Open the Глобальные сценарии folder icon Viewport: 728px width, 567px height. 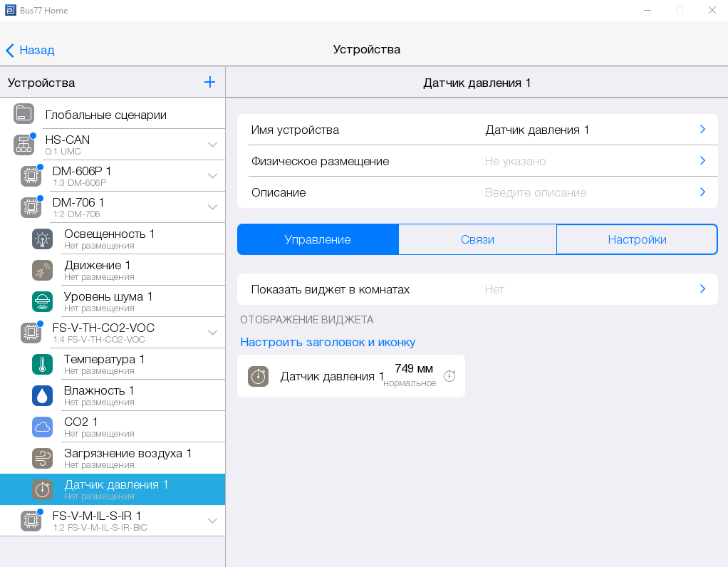click(x=24, y=114)
